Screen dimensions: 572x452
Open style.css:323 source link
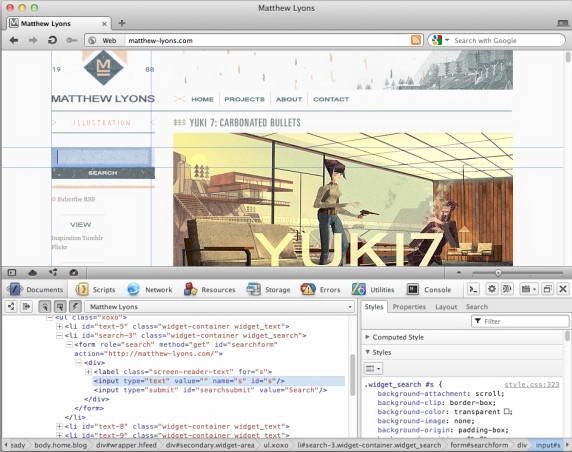tap(532, 385)
